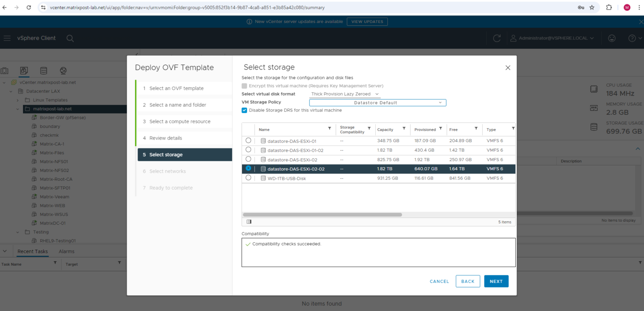Open the help question mark icon
This screenshot has width=644, height=311.
coord(631,38)
